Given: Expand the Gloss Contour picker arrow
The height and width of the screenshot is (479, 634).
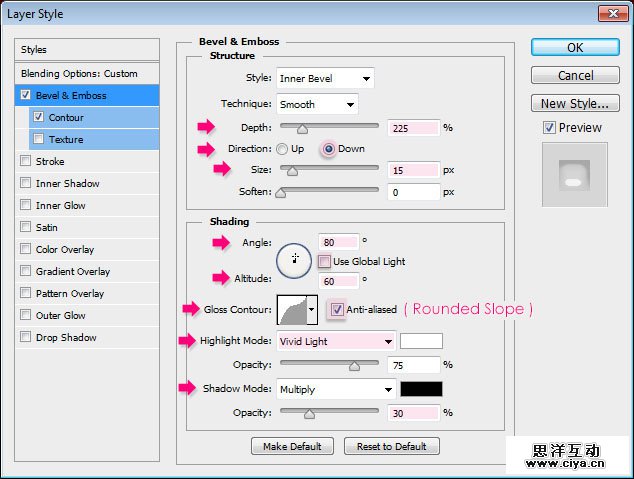Looking at the screenshot, I should click(x=312, y=310).
